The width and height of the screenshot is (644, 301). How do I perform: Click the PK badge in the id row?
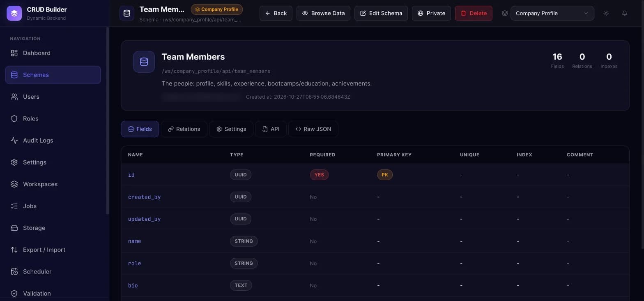point(385,175)
